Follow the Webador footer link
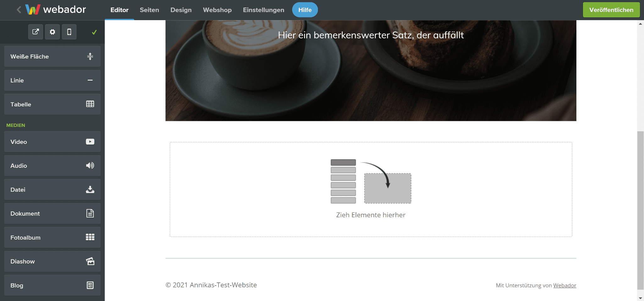This screenshot has width=644, height=301. 565,285
